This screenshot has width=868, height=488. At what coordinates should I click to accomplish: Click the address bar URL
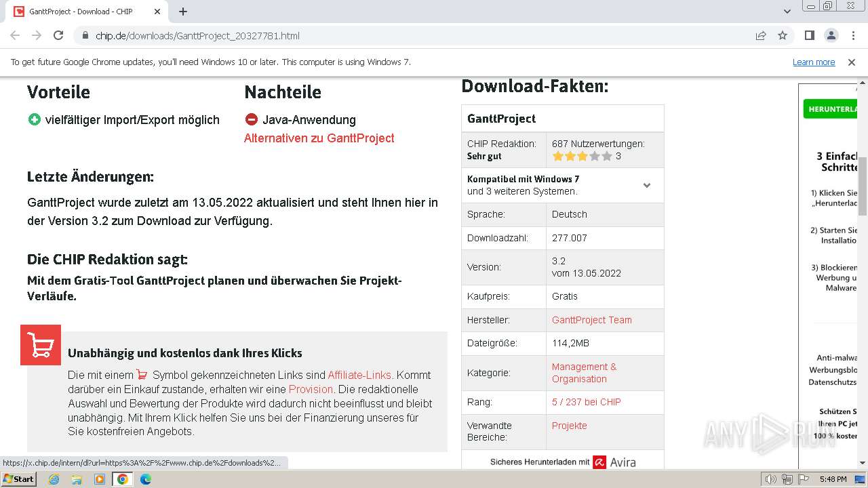pyautogui.click(x=197, y=36)
